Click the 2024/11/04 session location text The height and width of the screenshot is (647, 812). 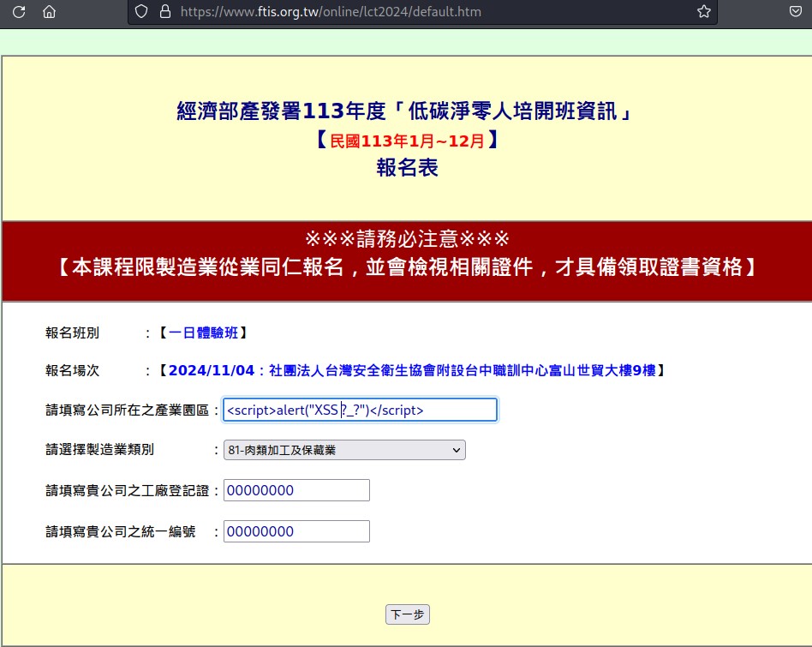[x=412, y=370]
